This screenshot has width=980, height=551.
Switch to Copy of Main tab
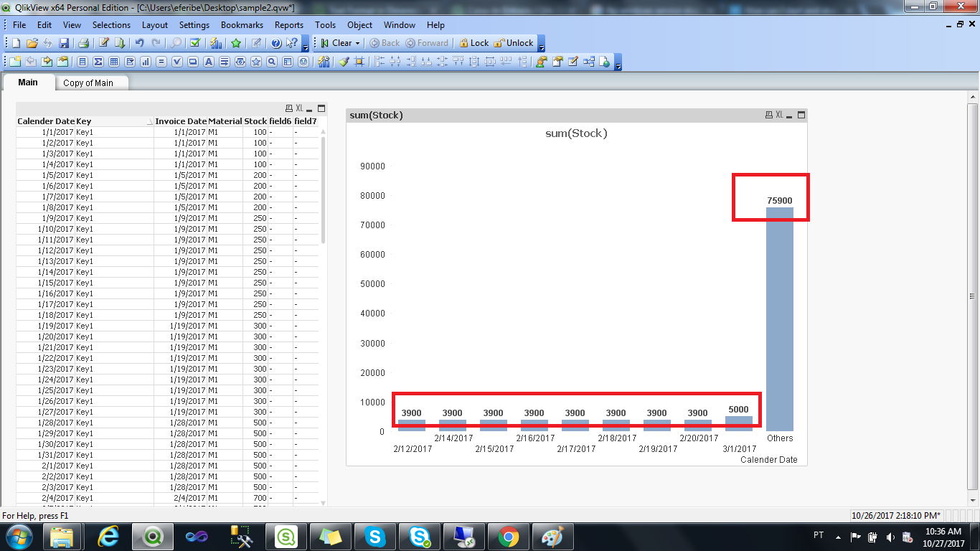pyautogui.click(x=88, y=83)
